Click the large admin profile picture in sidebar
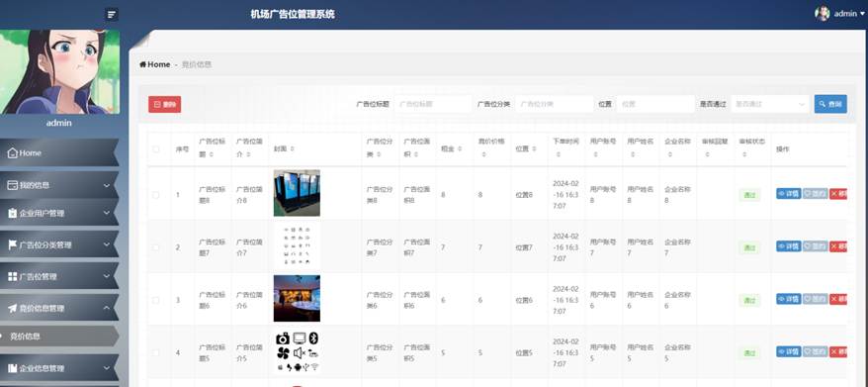Image resolution: width=868 pixels, height=387 pixels. tap(59, 71)
